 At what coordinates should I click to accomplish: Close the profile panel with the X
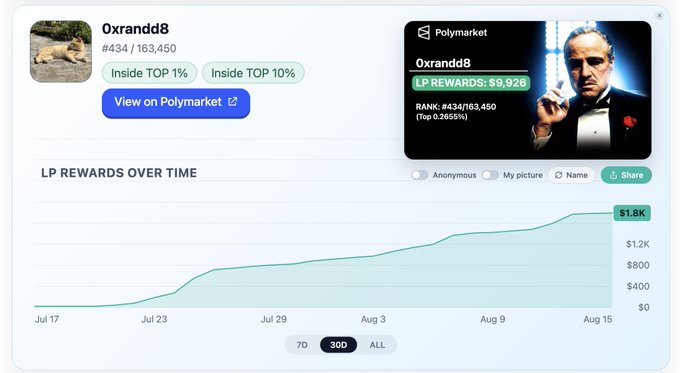pyautogui.click(x=660, y=16)
